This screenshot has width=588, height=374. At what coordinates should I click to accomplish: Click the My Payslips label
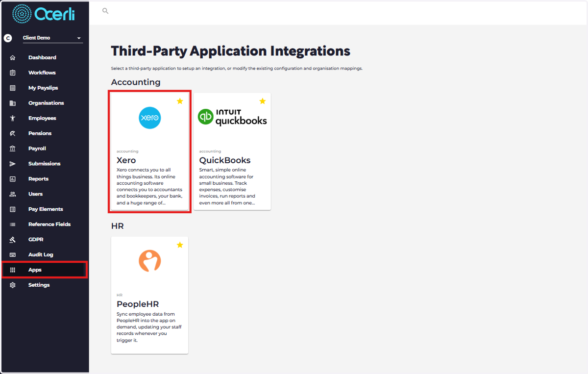[43, 88]
